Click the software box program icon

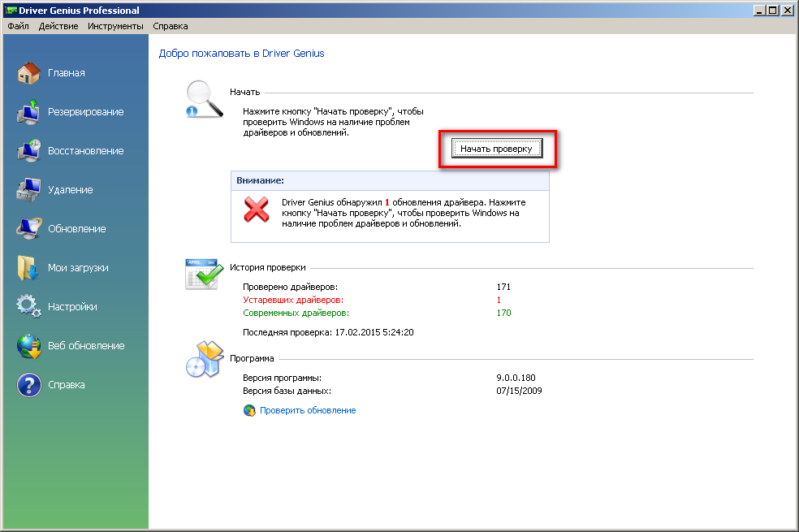[205, 360]
